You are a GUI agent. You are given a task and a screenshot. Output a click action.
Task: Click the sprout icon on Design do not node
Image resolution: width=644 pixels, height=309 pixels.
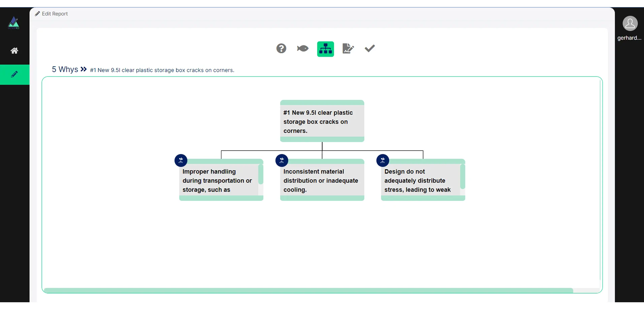click(x=383, y=160)
